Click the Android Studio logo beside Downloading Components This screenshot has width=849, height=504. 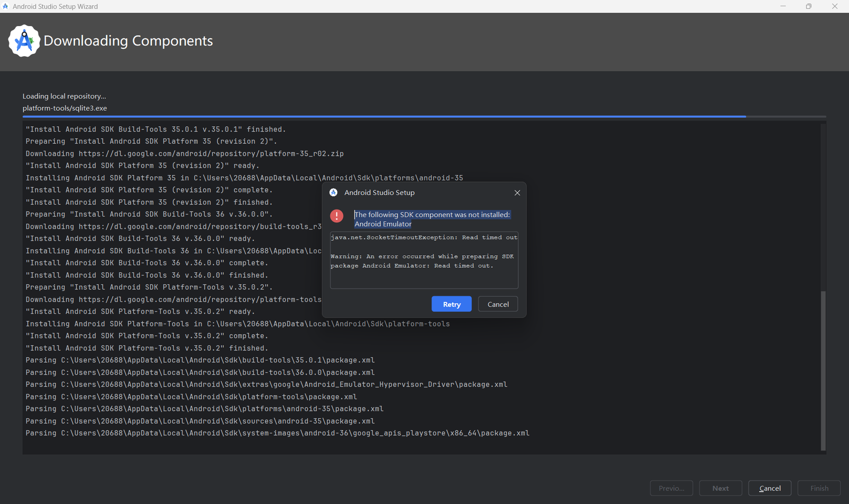[24, 41]
